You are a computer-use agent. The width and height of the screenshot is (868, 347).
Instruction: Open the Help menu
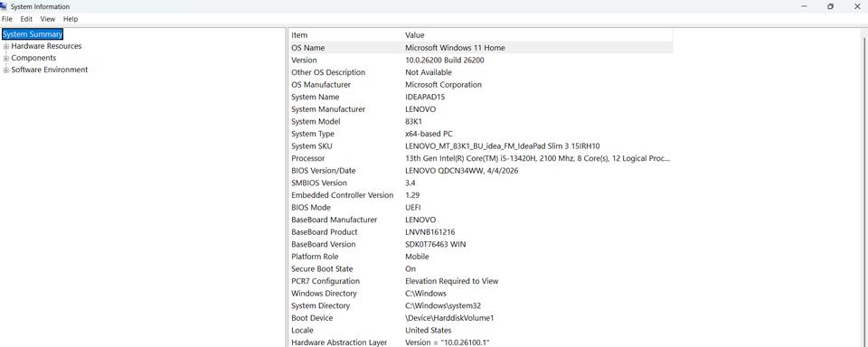(x=71, y=19)
